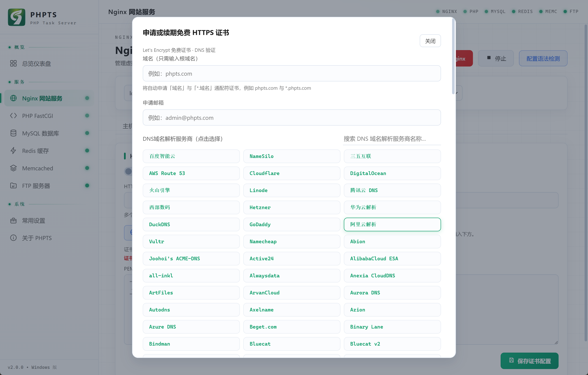The image size is (588, 375).
Task: Choose Cloudflare as DNS provider
Action: 292,173
